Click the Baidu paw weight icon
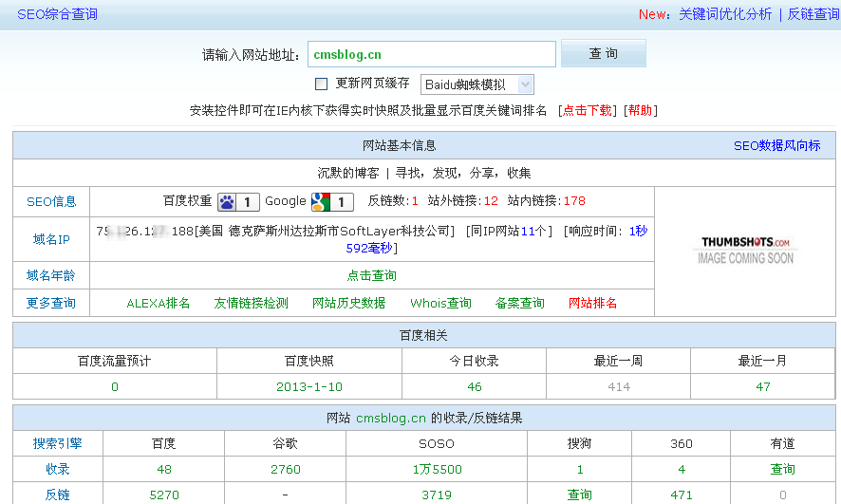The image size is (841, 504). coord(238,201)
